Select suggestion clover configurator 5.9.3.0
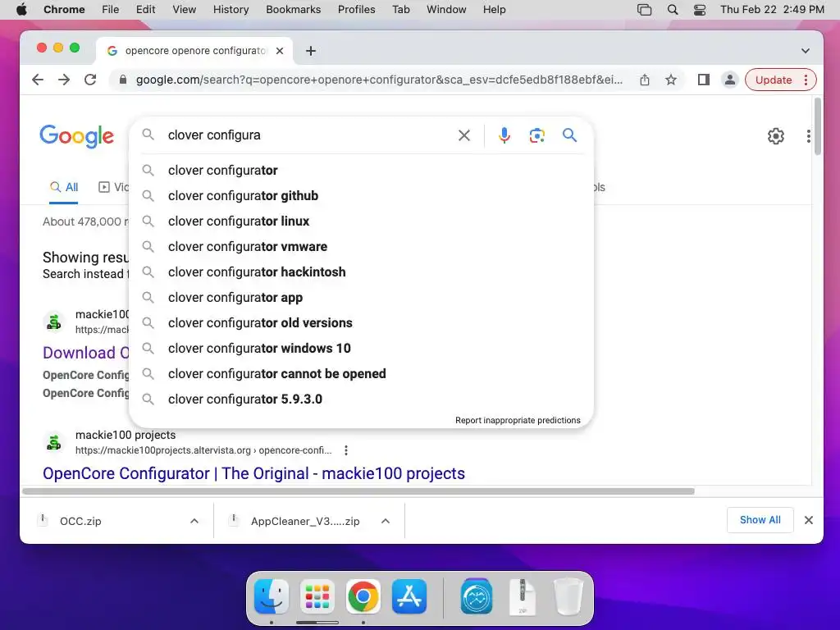Screen dimensions: 840x630 (x=361, y=399)
